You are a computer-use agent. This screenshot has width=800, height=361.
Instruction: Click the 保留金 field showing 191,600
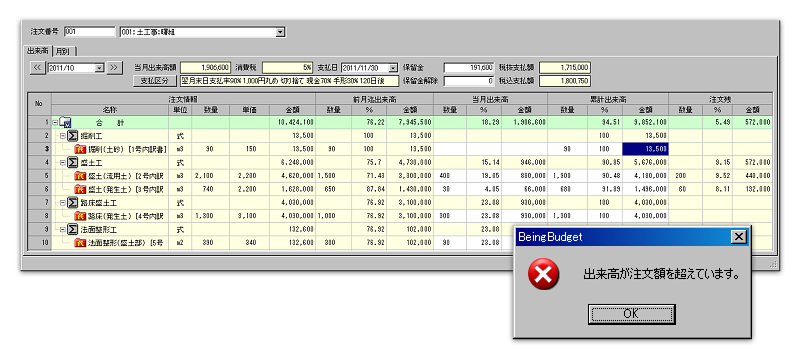pos(468,67)
